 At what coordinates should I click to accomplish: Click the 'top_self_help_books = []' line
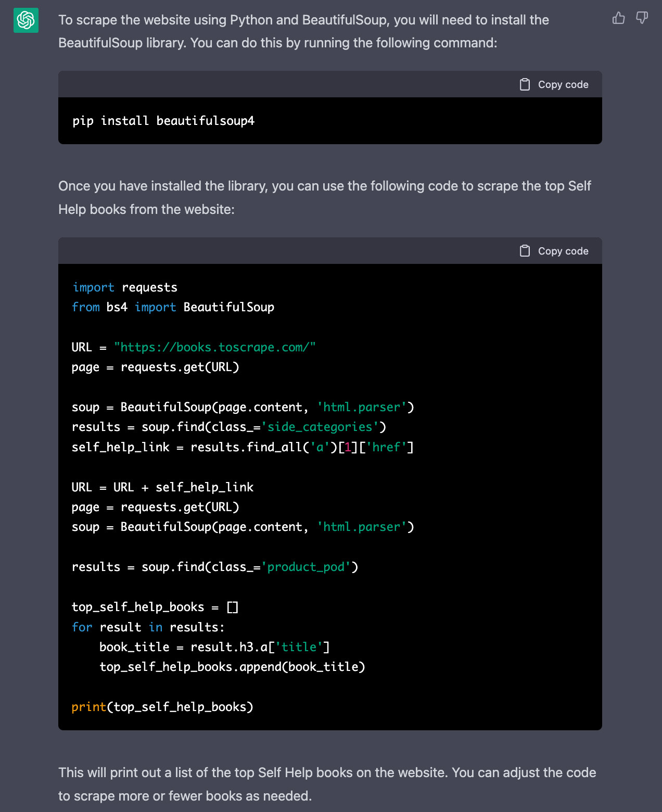(155, 607)
